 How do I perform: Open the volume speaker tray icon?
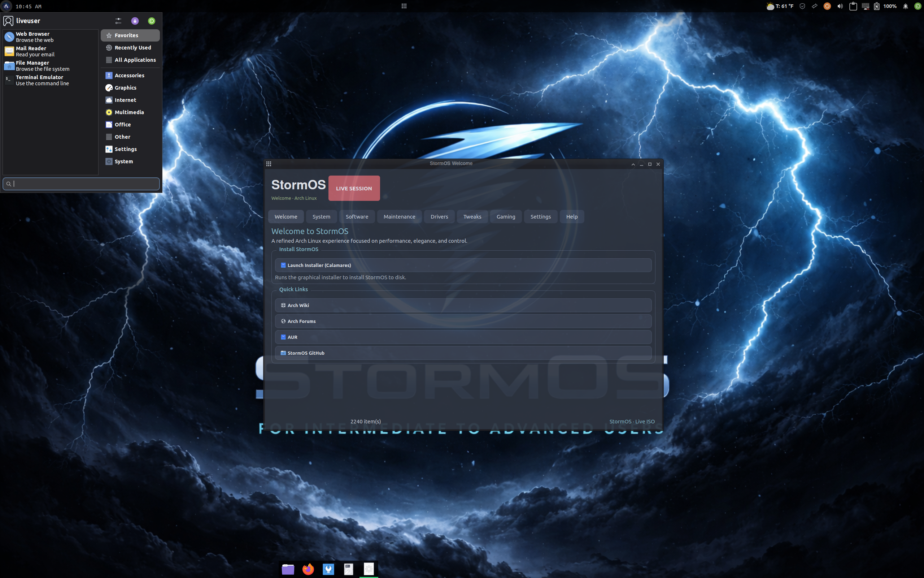point(840,6)
